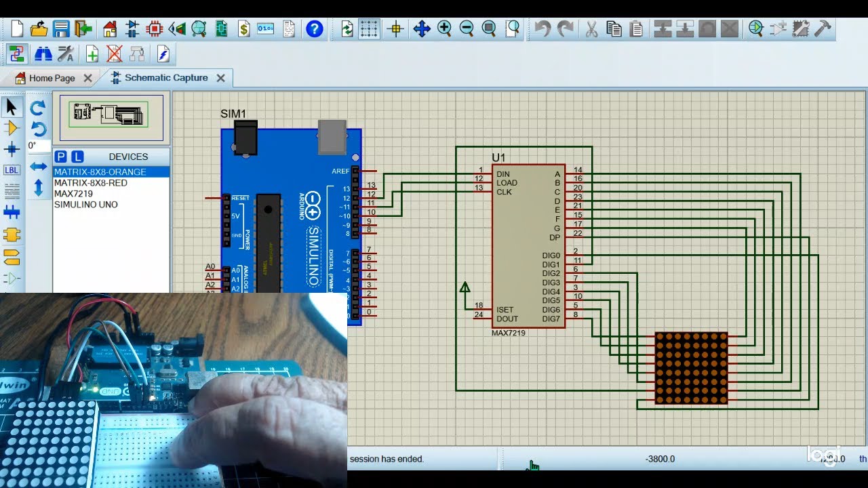The image size is (868, 488).
Task: Click the Decompose hammer icon
Action: (823, 29)
